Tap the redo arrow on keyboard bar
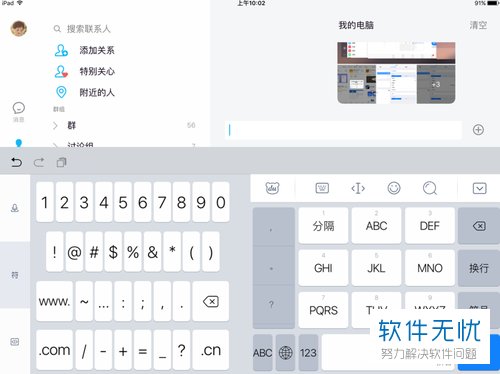500x374 pixels. (x=39, y=162)
